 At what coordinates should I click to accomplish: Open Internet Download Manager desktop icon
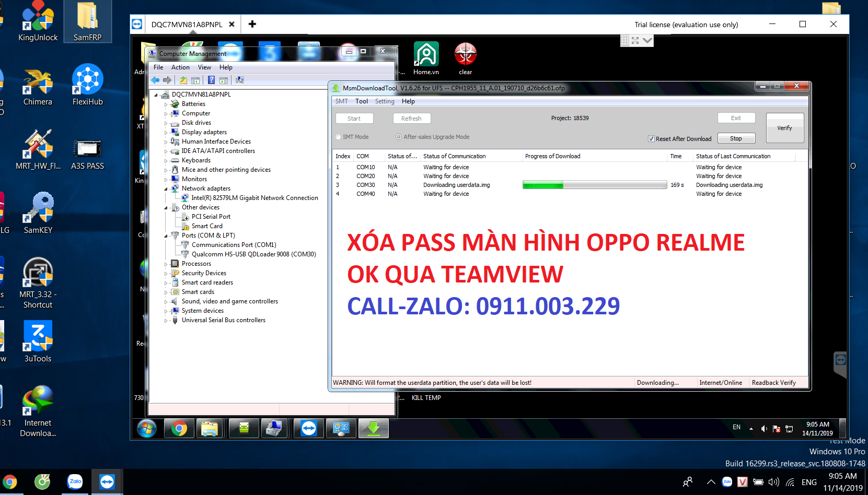[38, 411]
